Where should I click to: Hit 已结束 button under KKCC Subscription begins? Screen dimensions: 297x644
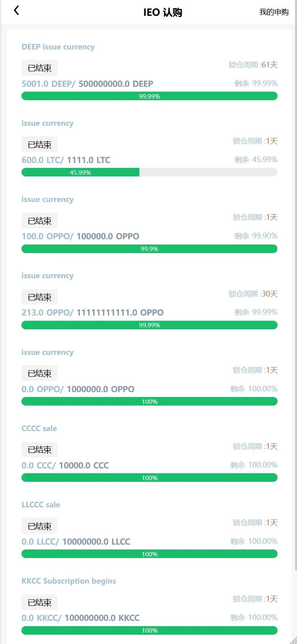(x=39, y=603)
